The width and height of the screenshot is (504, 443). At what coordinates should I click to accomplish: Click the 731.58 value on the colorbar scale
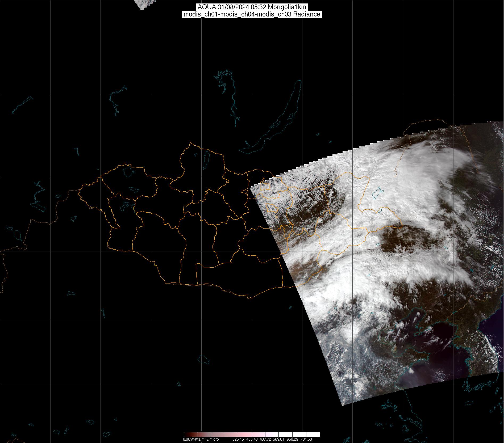click(x=306, y=439)
